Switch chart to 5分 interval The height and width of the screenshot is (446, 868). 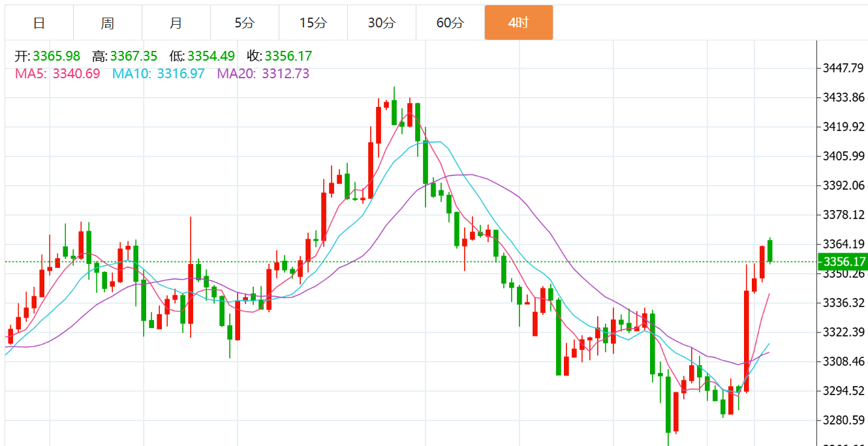click(245, 23)
